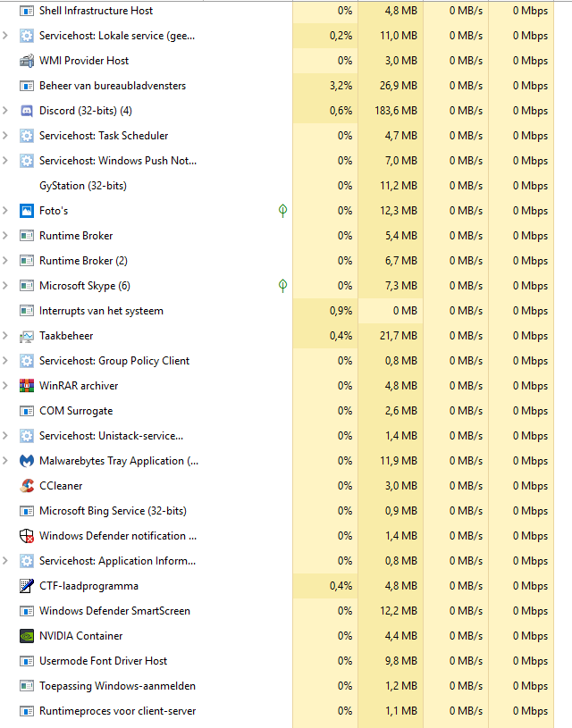This screenshot has height=728, width=572.
Task: Click the green leaf status icon for Microsoft Skype
Action: pos(282,286)
